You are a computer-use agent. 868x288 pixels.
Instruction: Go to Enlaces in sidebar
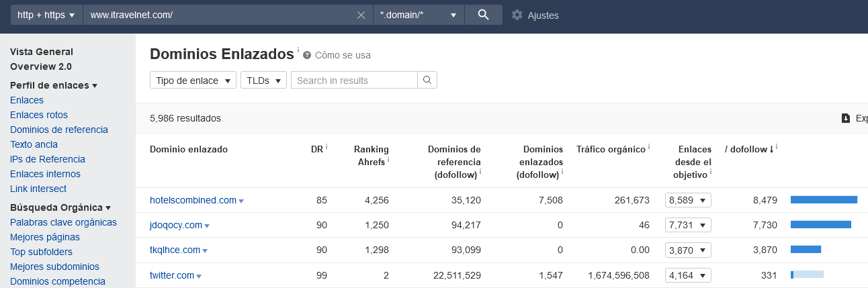pos(27,100)
